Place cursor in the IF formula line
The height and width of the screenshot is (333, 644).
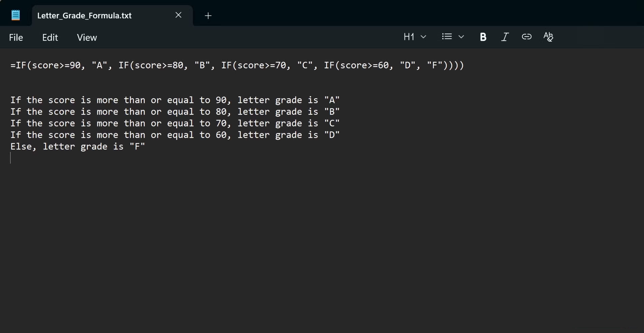pyautogui.click(x=237, y=66)
